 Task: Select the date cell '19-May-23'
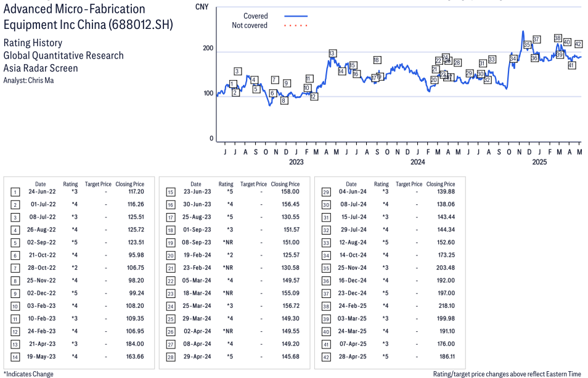tap(41, 356)
